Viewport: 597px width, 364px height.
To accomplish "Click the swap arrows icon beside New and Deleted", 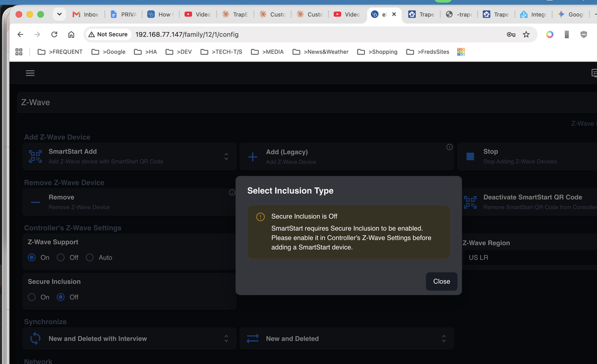I will [x=253, y=338].
